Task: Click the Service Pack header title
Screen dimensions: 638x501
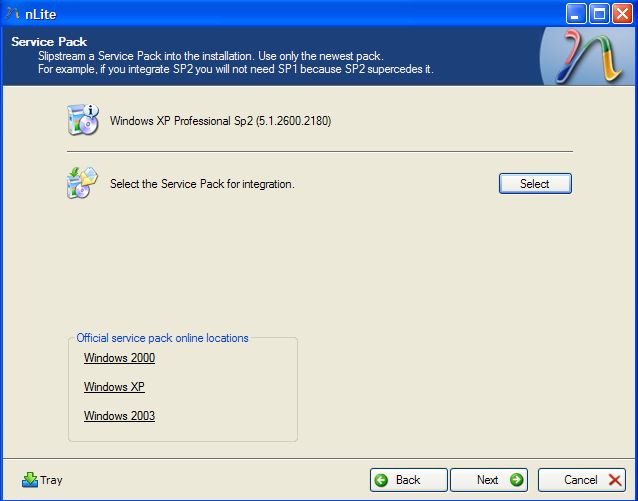Action: click(x=49, y=42)
